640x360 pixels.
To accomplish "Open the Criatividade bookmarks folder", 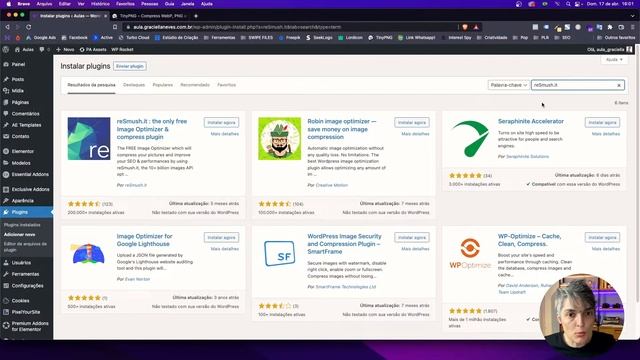I will point(492,38).
